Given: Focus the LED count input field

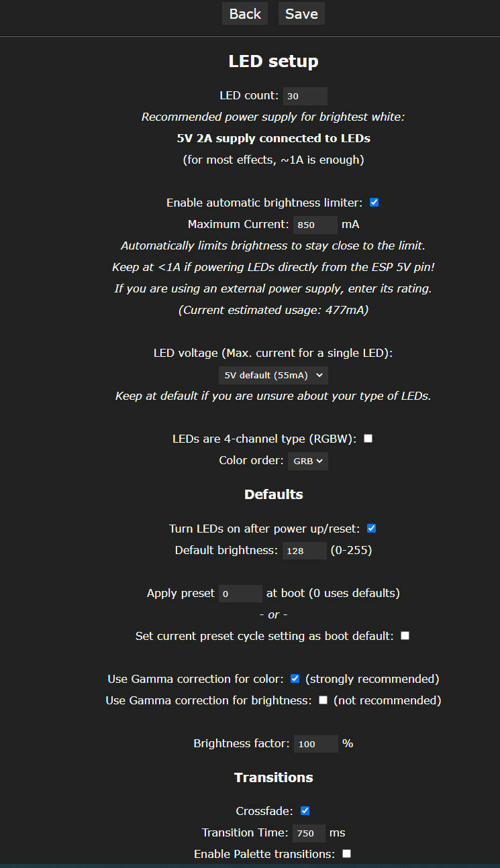Looking at the screenshot, I should tap(305, 96).
